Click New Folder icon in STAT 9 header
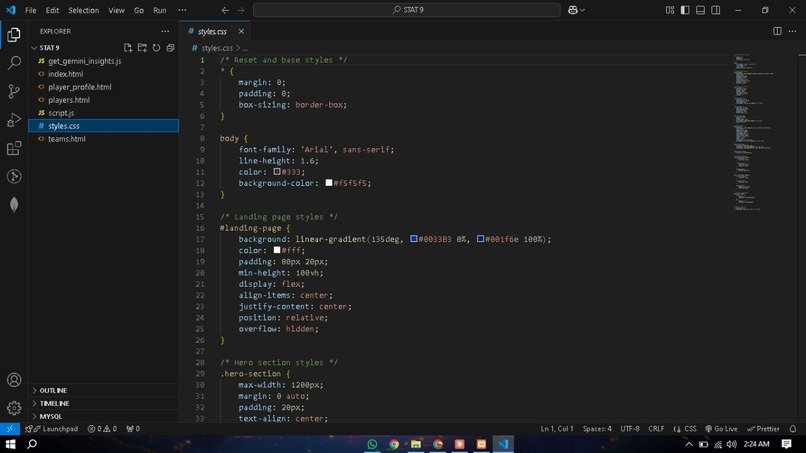Screen dimensions: 806x453 click(142, 48)
